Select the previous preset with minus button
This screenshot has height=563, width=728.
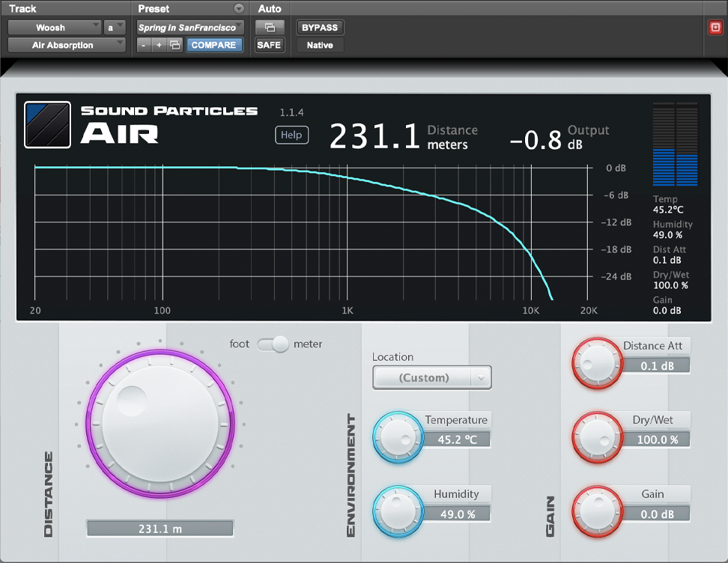pyautogui.click(x=144, y=45)
